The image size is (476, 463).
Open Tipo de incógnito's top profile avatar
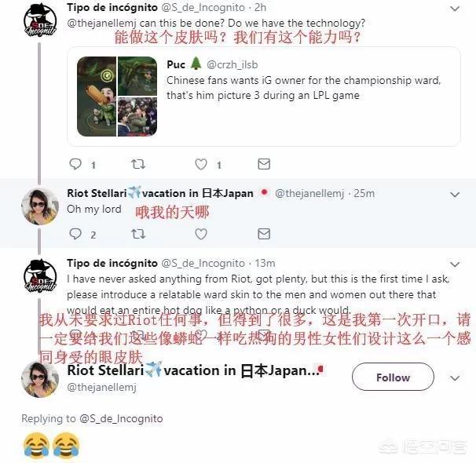[x=40, y=20]
